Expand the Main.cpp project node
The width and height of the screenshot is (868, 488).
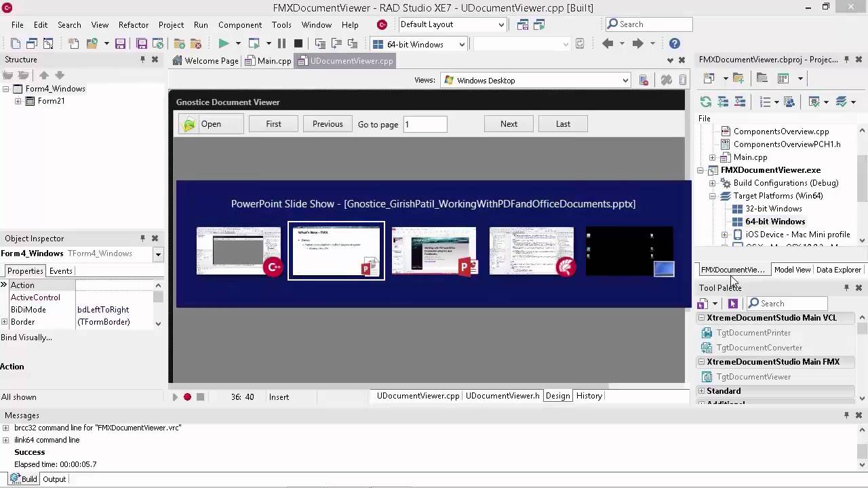click(x=712, y=157)
